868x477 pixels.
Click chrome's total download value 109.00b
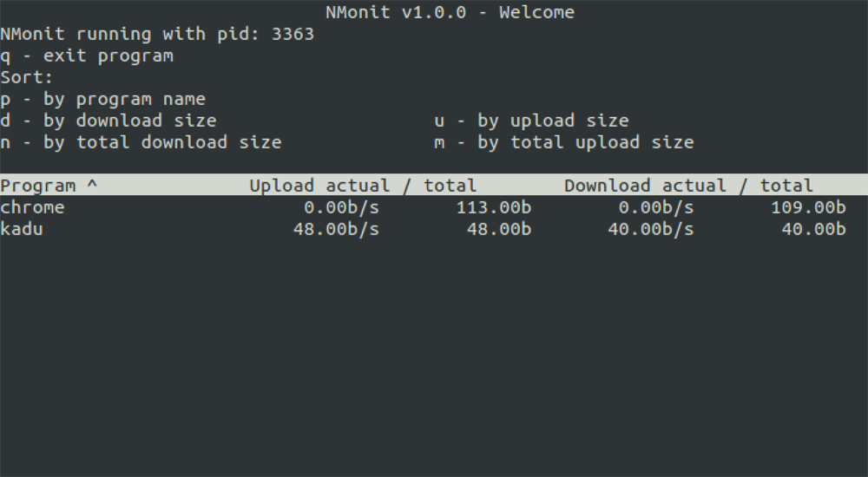[x=808, y=207]
